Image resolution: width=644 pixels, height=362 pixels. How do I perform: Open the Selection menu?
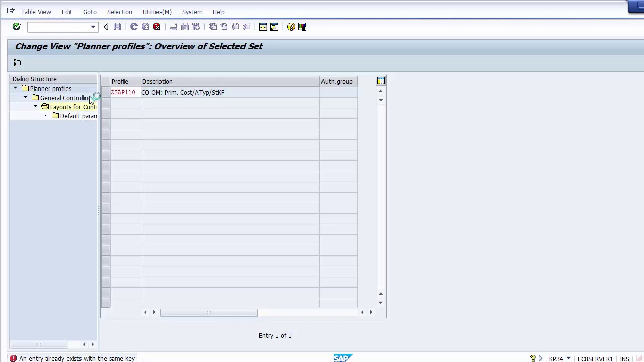pos(119,12)
